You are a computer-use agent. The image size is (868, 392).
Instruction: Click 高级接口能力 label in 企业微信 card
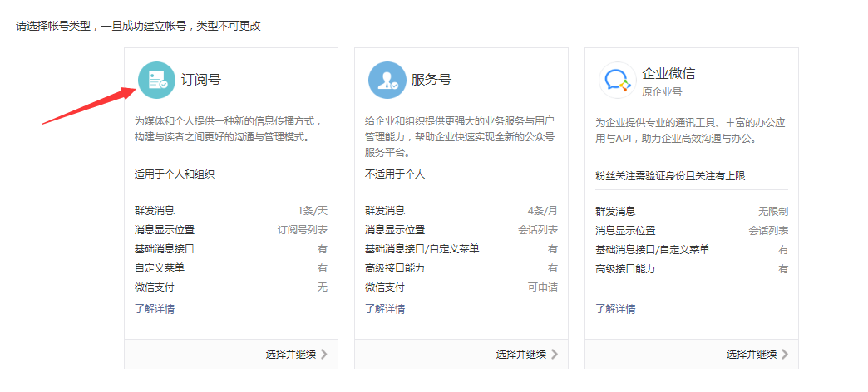tap(625, 269)
